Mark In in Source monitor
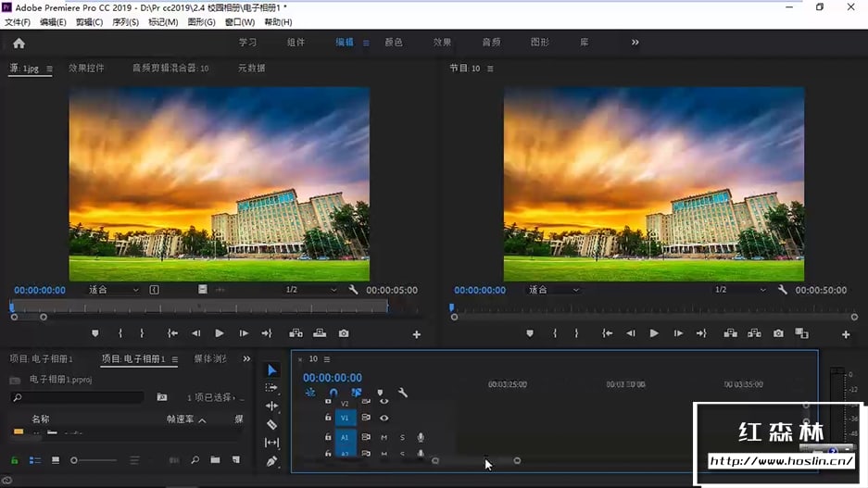This screenshot has height=488, width=868. (120, 333)
